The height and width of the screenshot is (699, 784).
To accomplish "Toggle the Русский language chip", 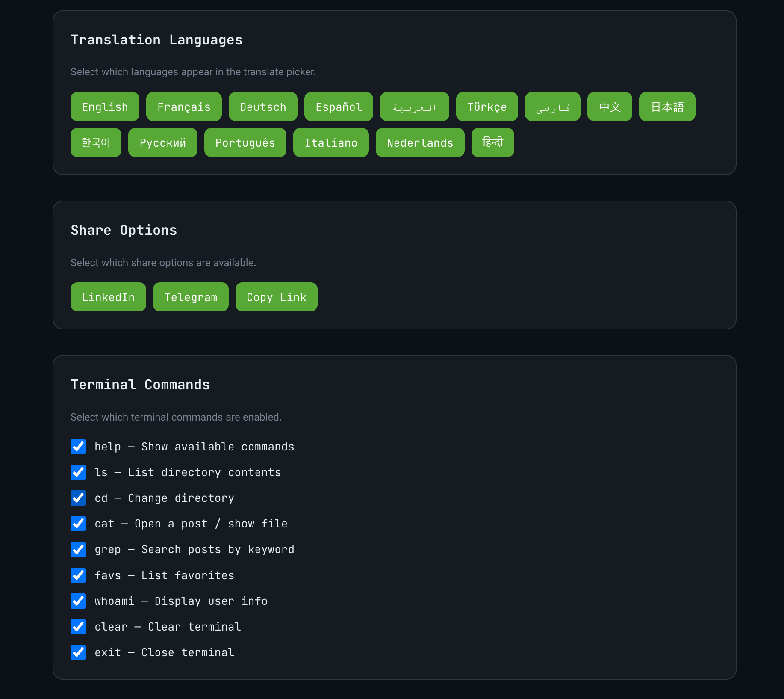I will point(162,142).
